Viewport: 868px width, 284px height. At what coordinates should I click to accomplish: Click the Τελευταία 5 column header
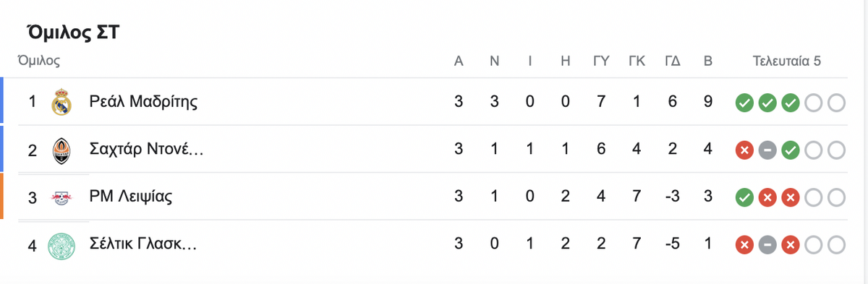(x=786, y=61)
